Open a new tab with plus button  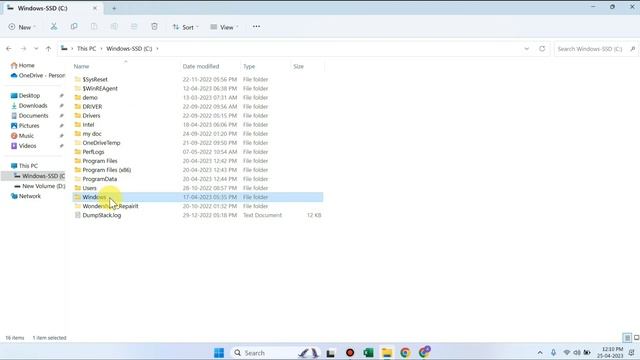pyautogui.click(x=114, y=8)
